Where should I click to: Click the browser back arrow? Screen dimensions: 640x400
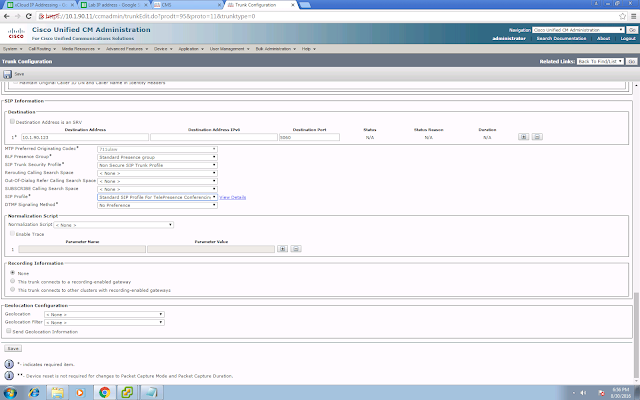pos(7,16)
